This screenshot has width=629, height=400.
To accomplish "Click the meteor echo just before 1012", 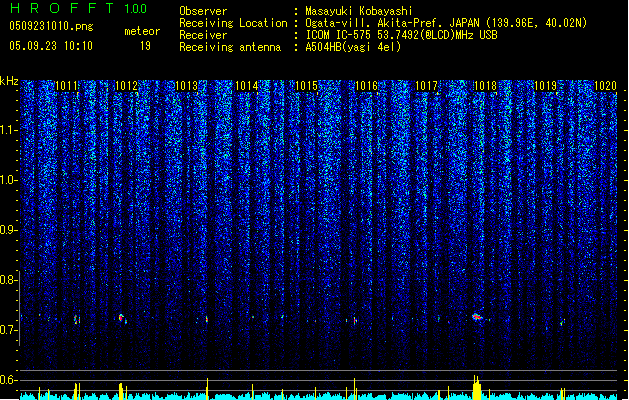I will point(121,318).
